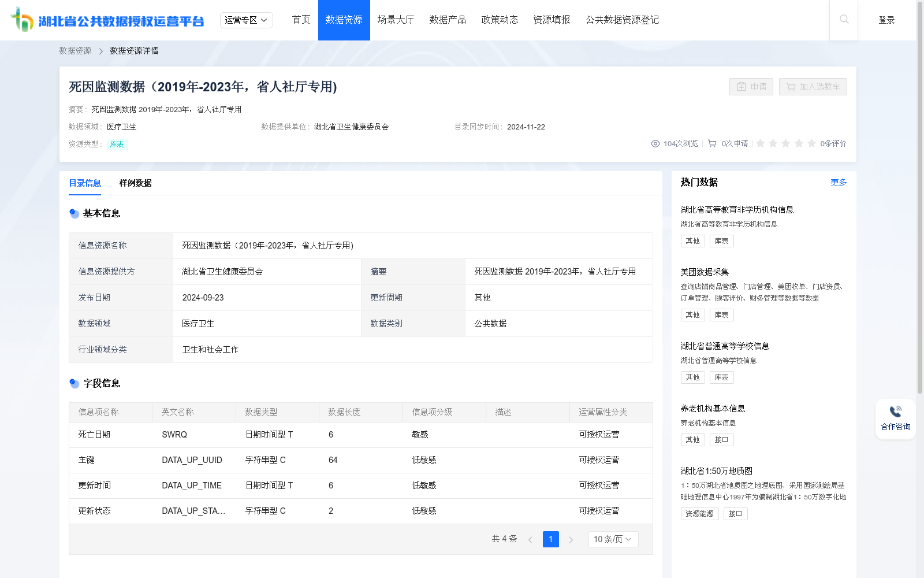Open 资源填报 navigation item
This screenshot has width=924, height=578.
pos(552,20)
